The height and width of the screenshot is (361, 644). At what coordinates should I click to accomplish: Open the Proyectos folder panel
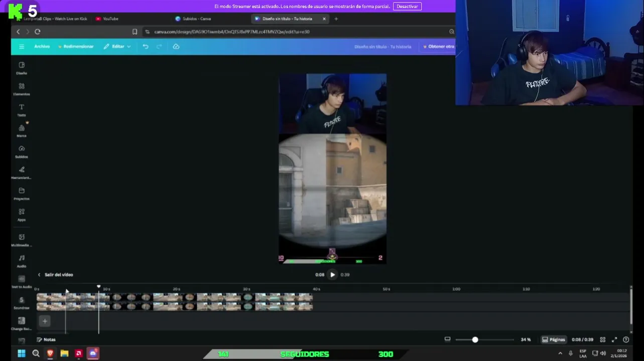pyautogui.click(x=22, y=194)
